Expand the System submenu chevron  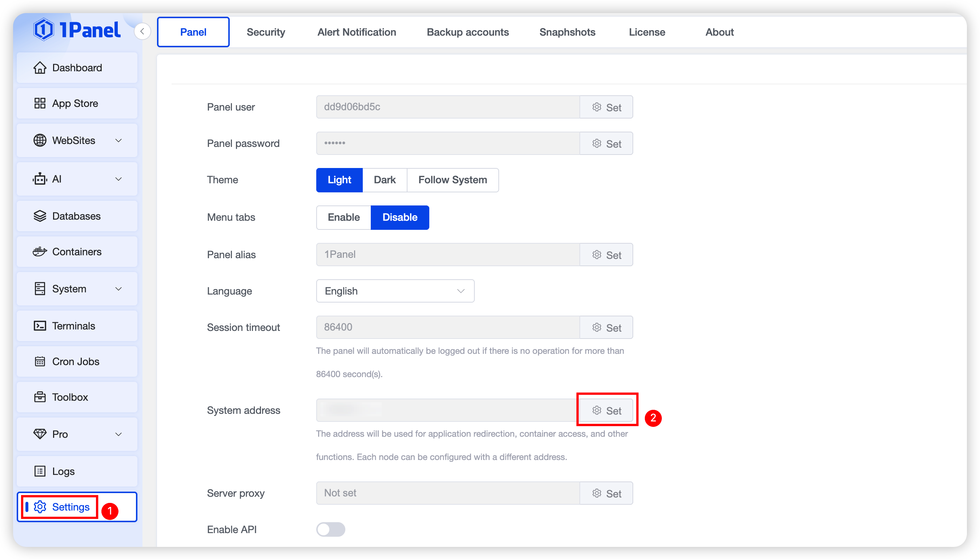[119, 289]
